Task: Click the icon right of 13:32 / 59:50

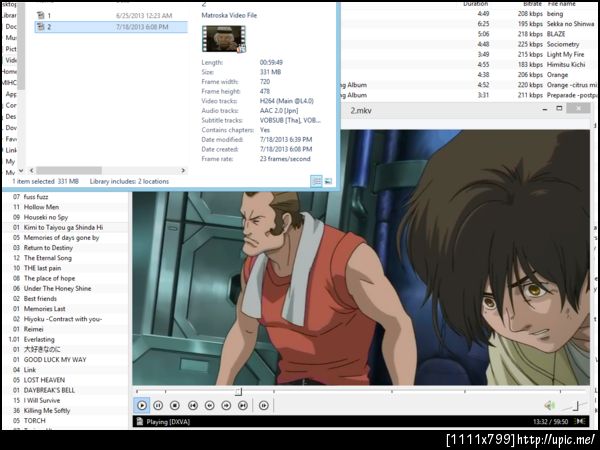Action: pyautogui.click(x=580, y=421)
